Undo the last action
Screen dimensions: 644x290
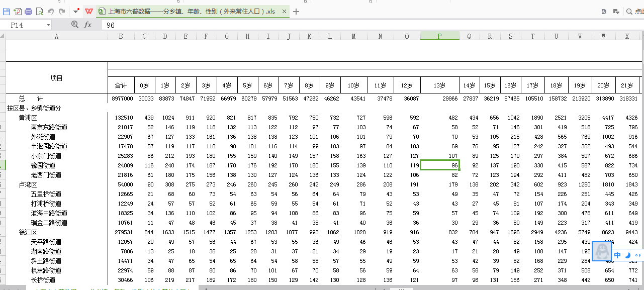51,12
